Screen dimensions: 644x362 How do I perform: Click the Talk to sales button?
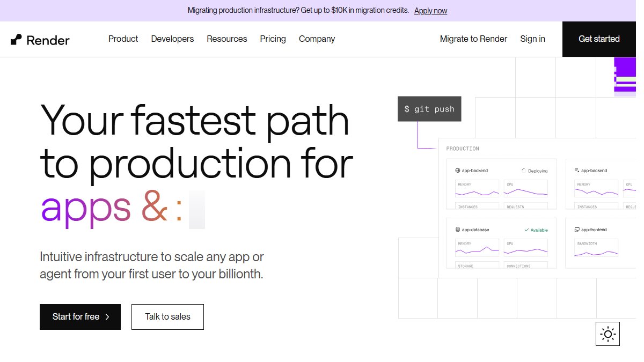point(167,317)
